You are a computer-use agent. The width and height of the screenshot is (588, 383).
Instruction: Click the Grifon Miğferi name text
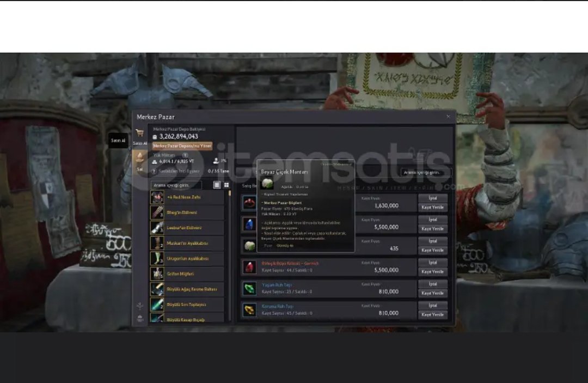pyautogui.click(x=180, y=274)
